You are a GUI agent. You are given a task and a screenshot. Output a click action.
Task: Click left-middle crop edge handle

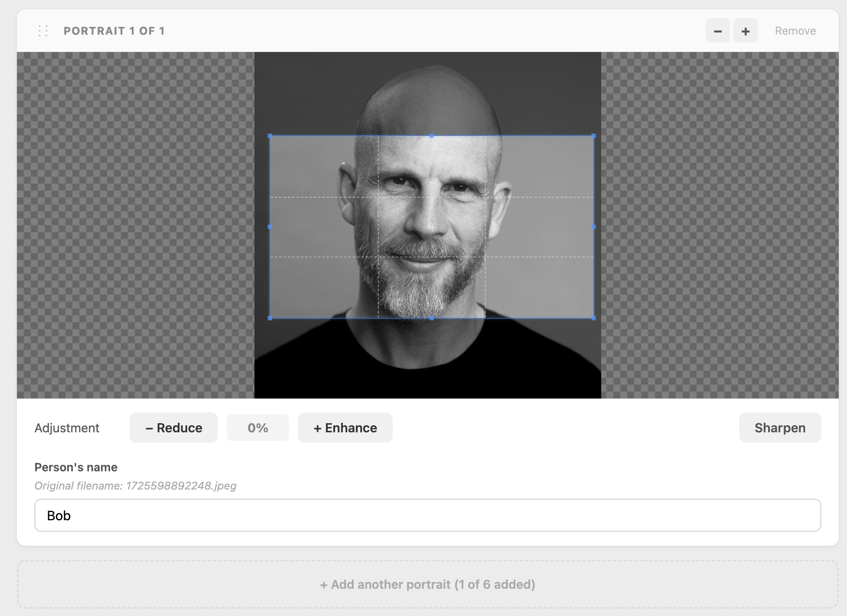click(x=270, y=227)
